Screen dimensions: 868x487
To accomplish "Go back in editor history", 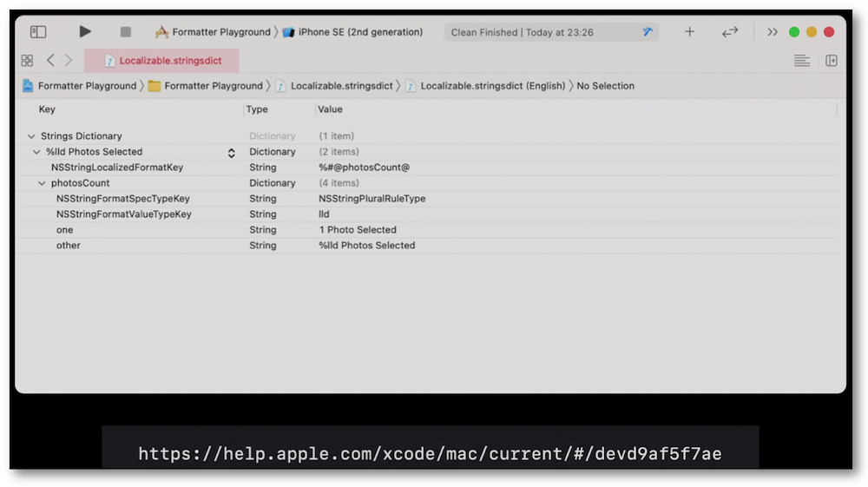I will click(x=50, y=60).
